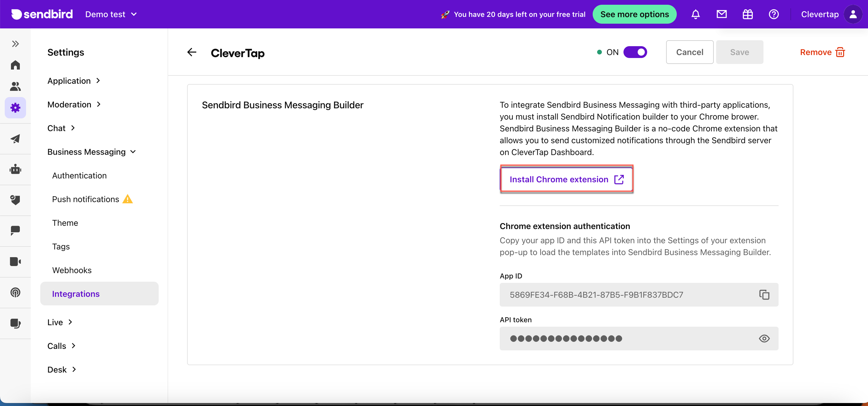Click the Sendbird Business Messaging Builder heading
The image size is (868, 406).
(282, 105)
